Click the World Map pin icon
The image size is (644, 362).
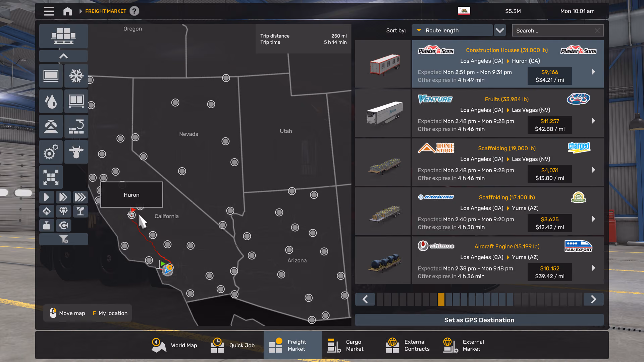coord(158,345)
